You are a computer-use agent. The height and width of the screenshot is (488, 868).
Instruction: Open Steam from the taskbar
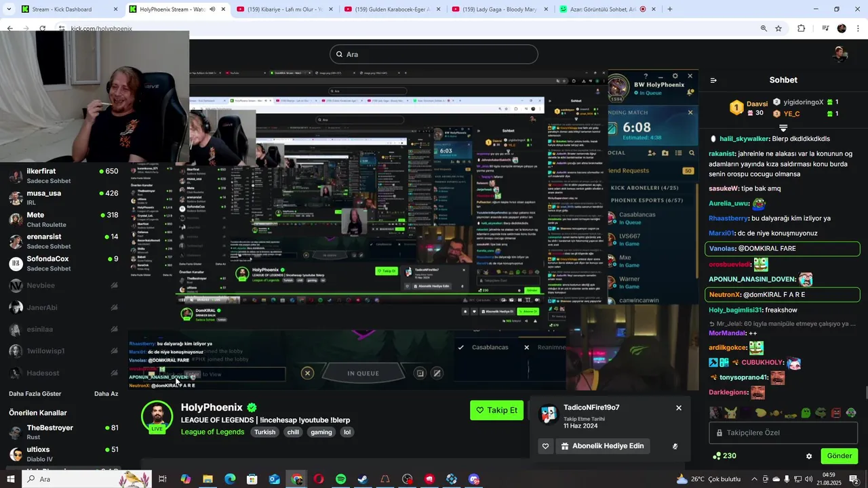pos(363,479)
